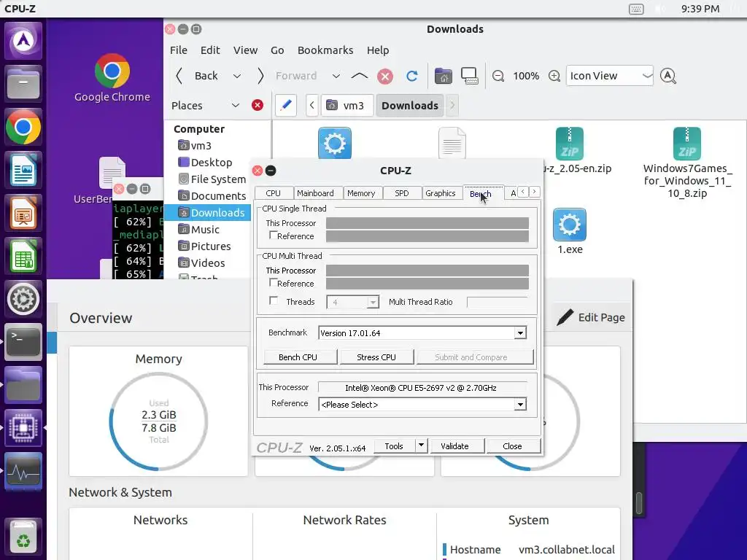Open the Reference processor select dropdown
Image resolution: width=747 pixels, height=560 pixels.
point(520,404)
